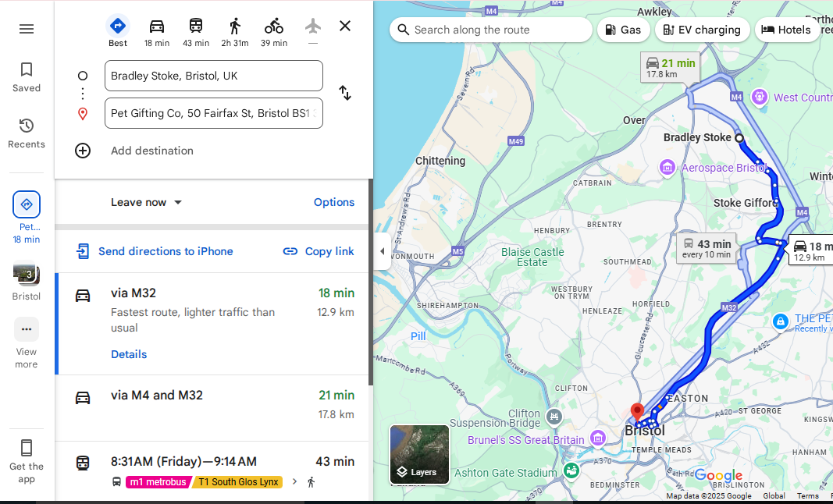
Task: Open the hamburger main menu
Action: tap(27, 29)
